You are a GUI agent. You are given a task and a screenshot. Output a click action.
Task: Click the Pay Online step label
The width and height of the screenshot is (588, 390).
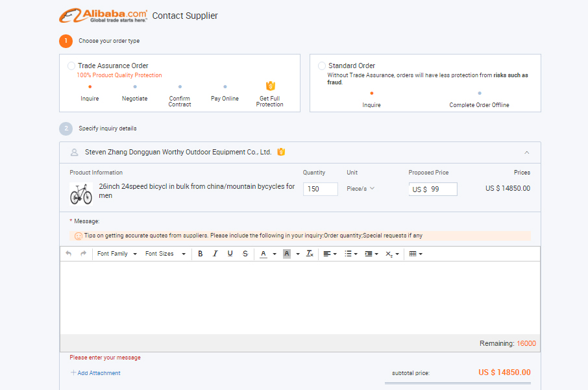[x=225, y=99]
